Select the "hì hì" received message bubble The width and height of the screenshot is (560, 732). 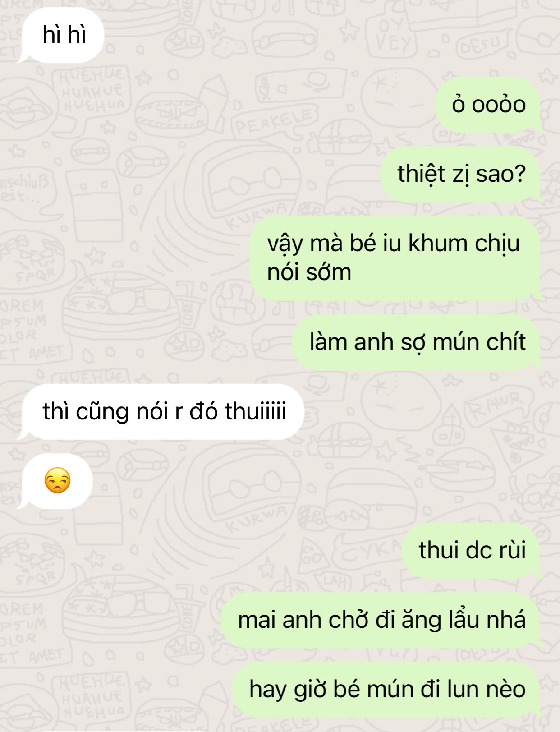62,35
